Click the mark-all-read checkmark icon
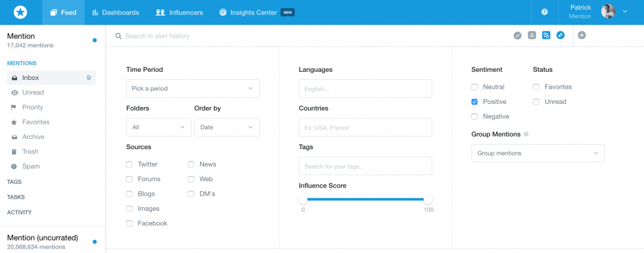 click(x=518, y=35)
